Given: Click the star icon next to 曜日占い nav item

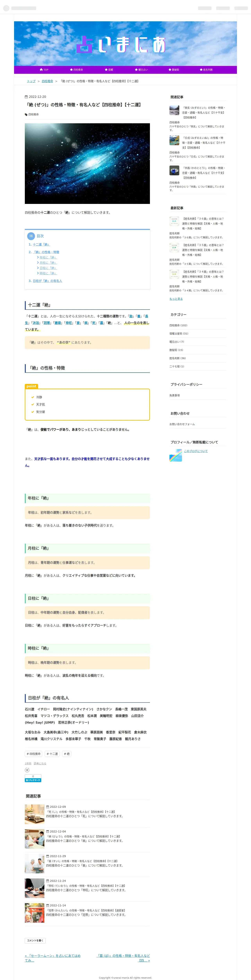Looking at the screenshot, I should point(136,70).
